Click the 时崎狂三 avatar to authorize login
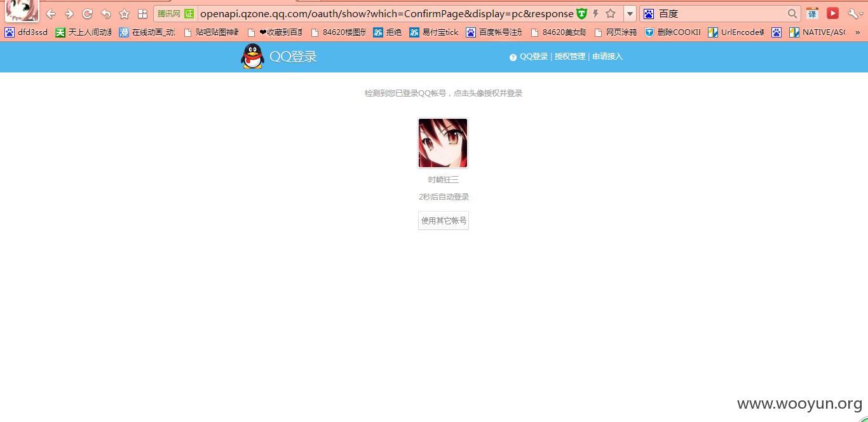 click(443, 143)
